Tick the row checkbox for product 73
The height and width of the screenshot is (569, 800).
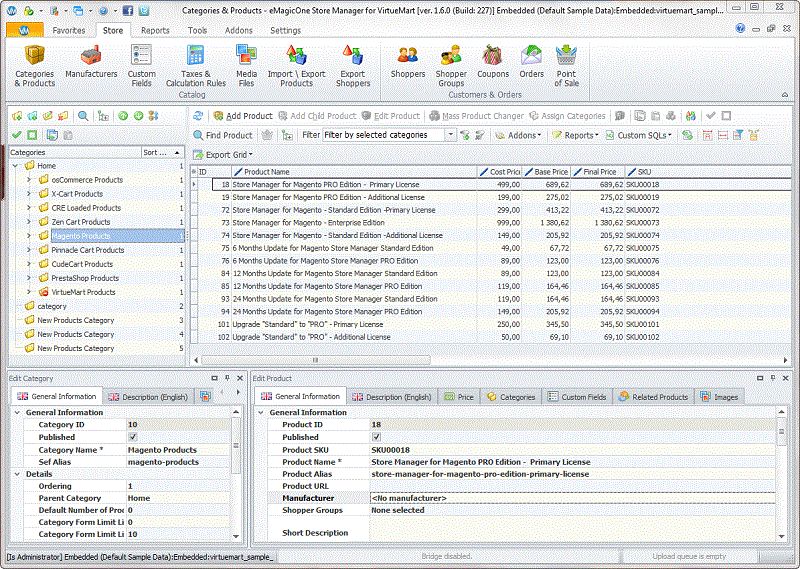click(x=194, y=222)
